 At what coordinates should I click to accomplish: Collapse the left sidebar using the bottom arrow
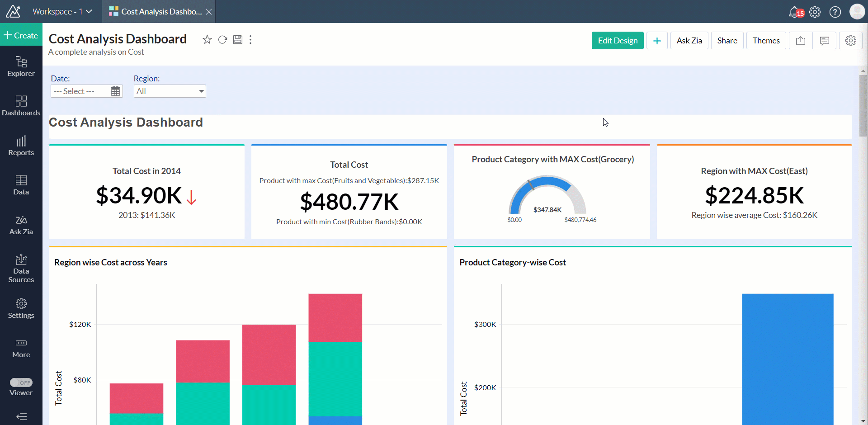pyautogui.click(x=21, y=416)
